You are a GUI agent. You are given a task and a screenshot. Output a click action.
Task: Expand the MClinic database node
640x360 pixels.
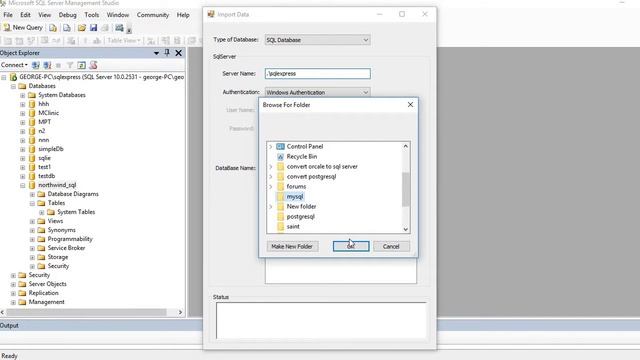[22, 113]
